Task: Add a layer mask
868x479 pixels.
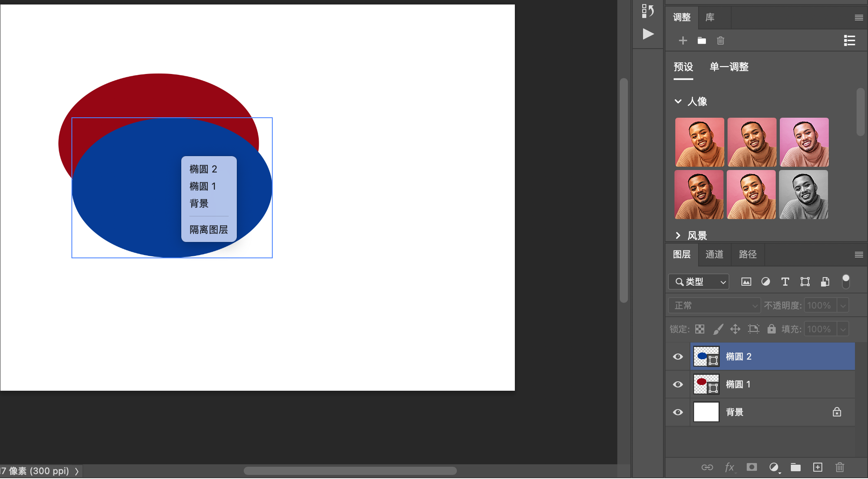Action: [x=752, y=467]
